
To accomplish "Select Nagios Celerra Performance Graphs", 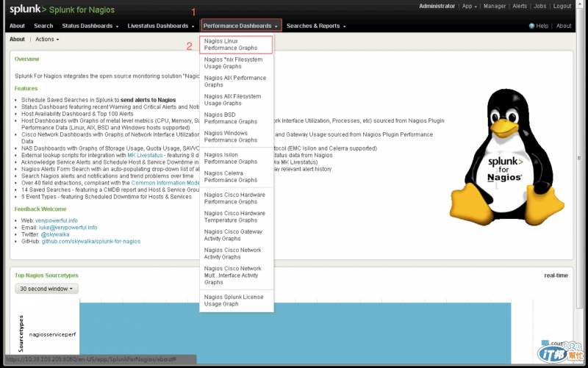I will [x=237, y=176].
